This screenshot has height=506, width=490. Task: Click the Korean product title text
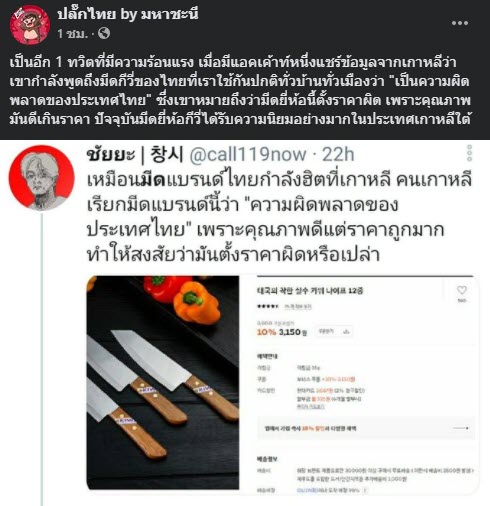click(x=310, y=291)
